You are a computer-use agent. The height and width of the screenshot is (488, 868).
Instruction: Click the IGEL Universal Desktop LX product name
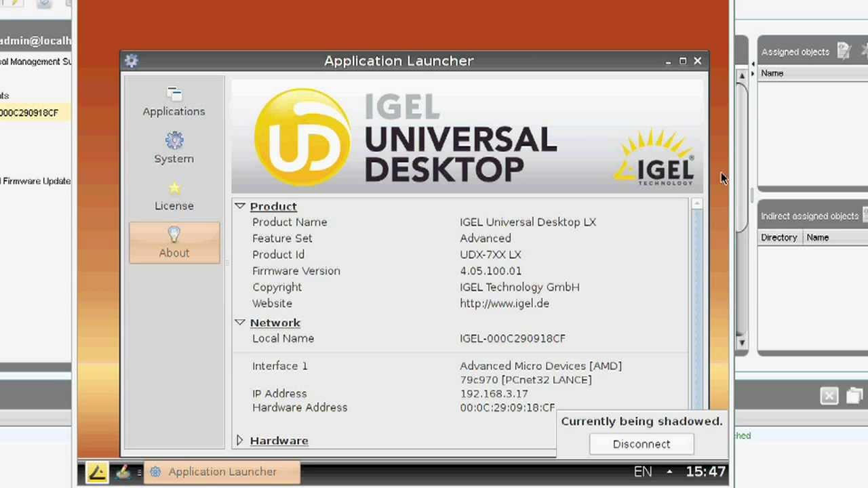[528, 222]
